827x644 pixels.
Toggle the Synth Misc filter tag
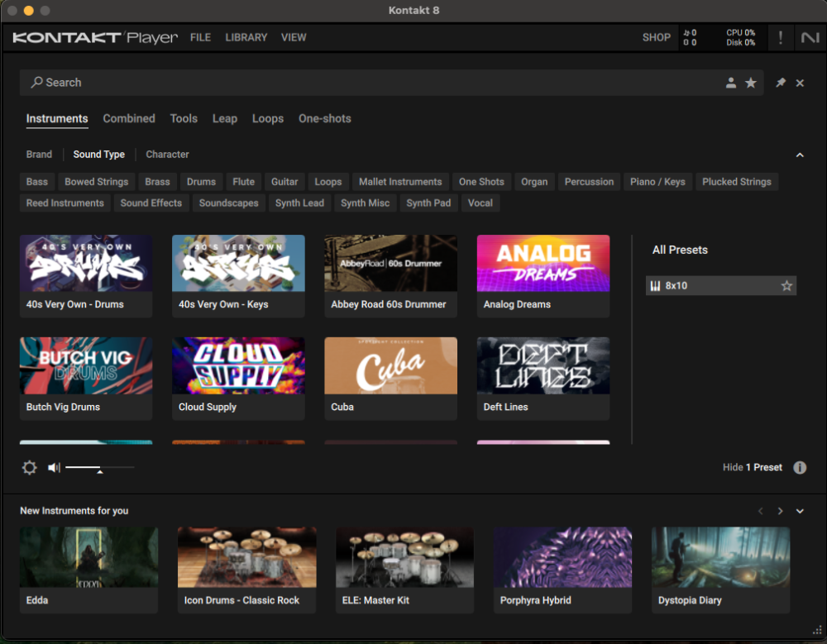point(365,203)
